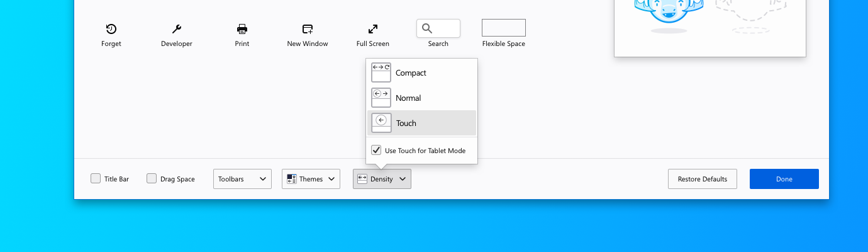868x252 pixels.
Task: Open the Toolbars dropdown
Action: click(242, 179)
